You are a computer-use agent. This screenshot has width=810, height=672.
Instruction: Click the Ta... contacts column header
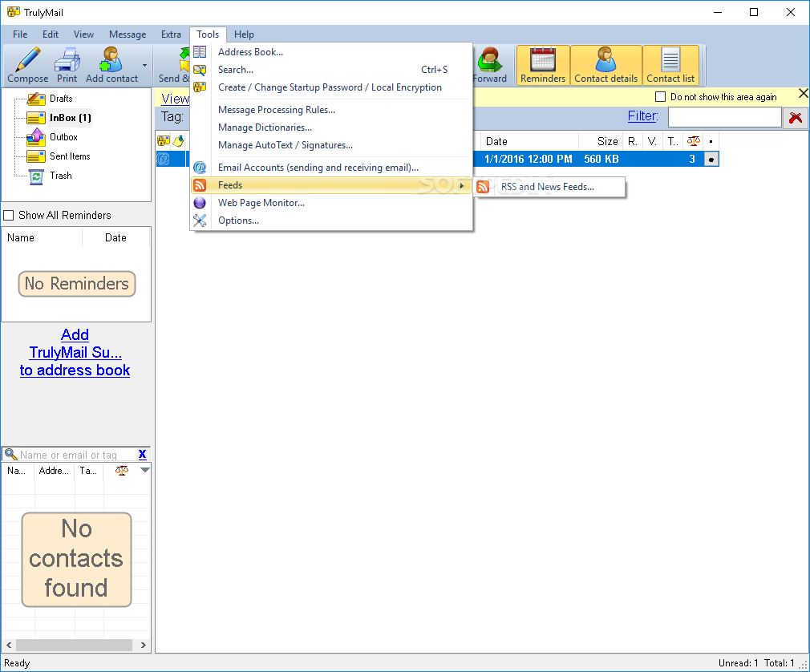point(89,471)
